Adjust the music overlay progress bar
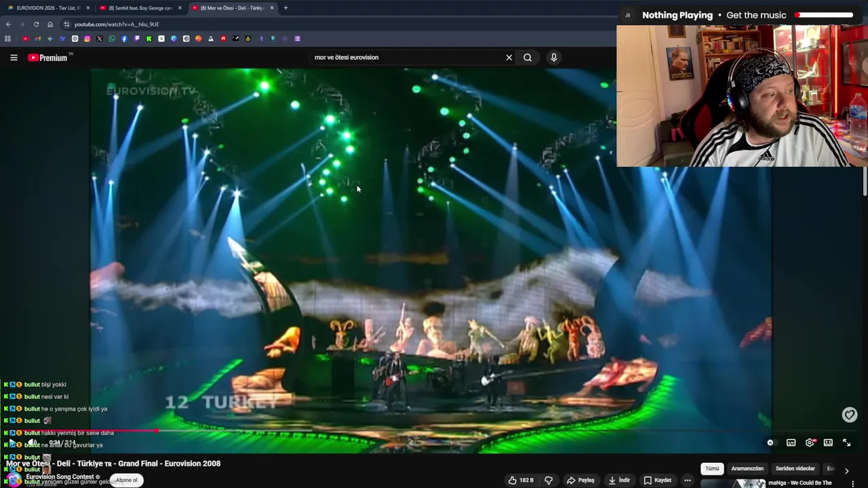The width and height of the screenshot is (868, 488). pyautogui.click(x=824, y=15)
